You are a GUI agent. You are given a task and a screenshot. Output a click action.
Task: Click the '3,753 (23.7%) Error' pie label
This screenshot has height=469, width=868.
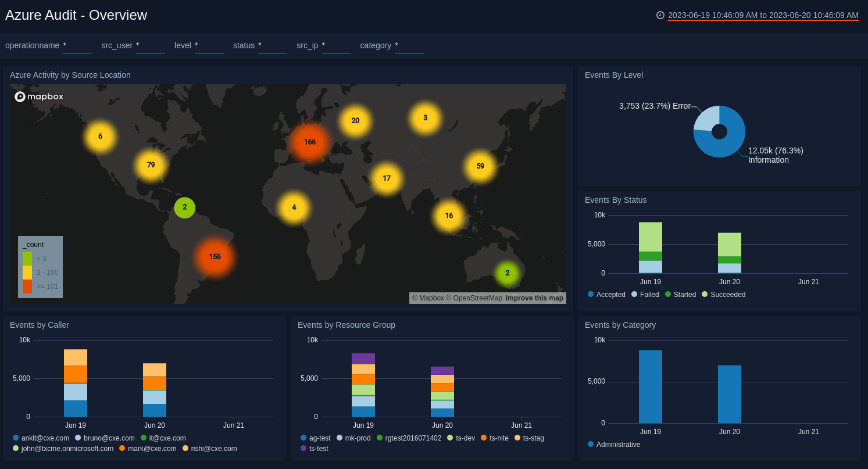pyautogui.click(x=655, y=106)
